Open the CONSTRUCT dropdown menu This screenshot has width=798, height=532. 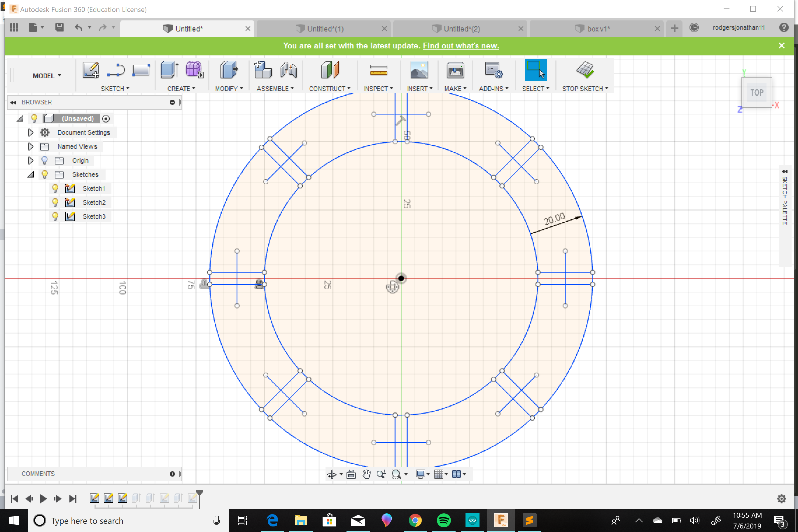coord(330,89)
